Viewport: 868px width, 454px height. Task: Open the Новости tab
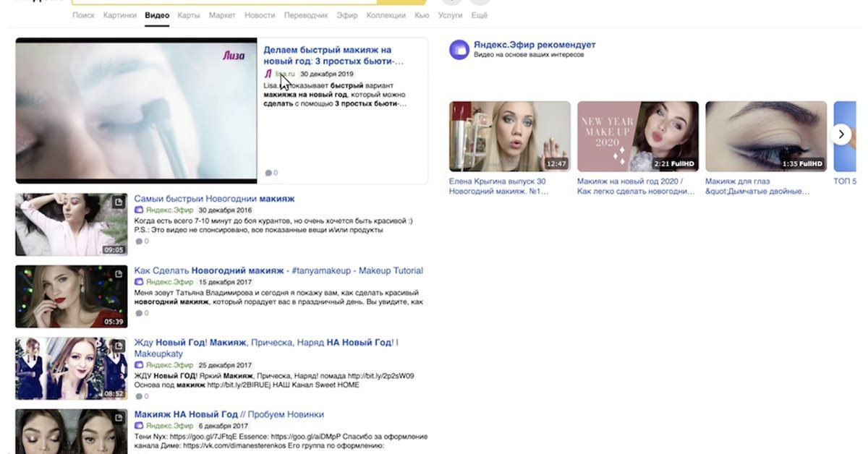[260, 15]
